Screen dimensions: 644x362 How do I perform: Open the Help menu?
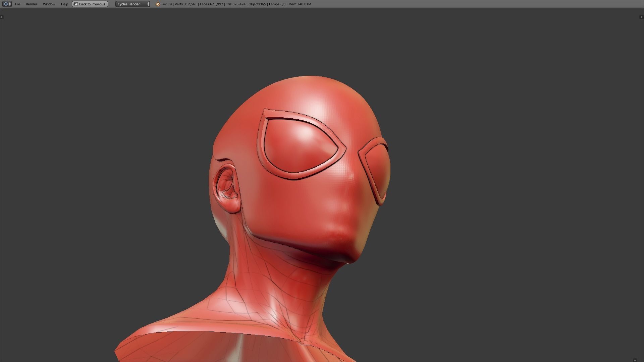(x=64, y=4)
